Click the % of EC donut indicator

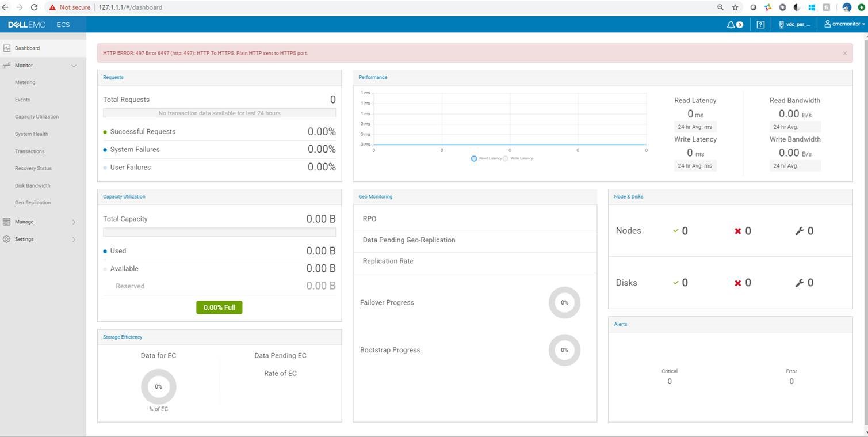click(158, 386)
